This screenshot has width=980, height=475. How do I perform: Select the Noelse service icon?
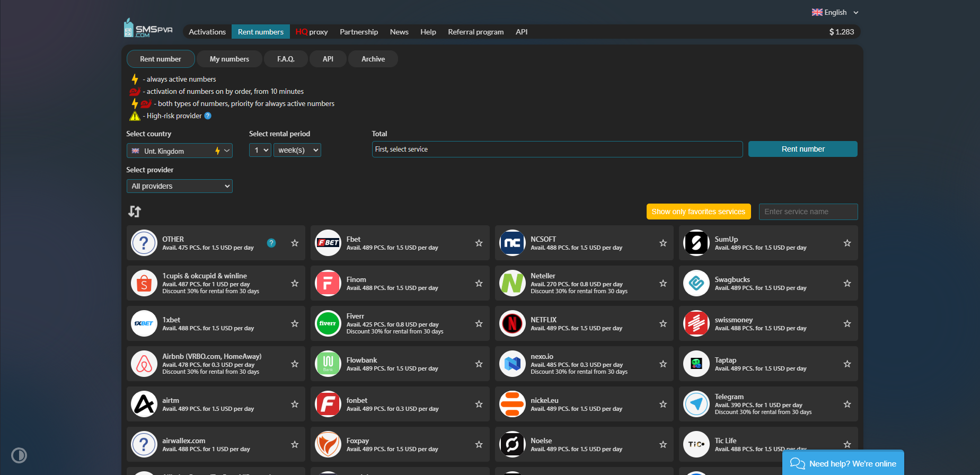(x=512, y=444)
